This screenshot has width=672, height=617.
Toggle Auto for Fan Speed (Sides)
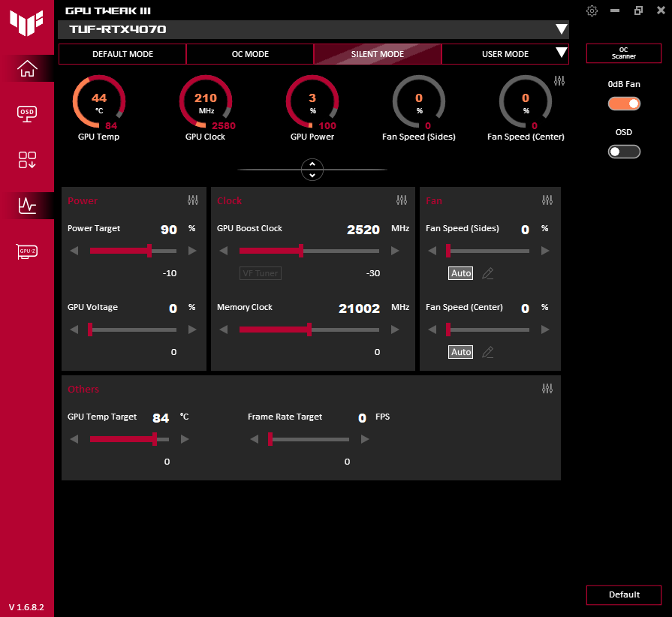(x=461, y=273)
